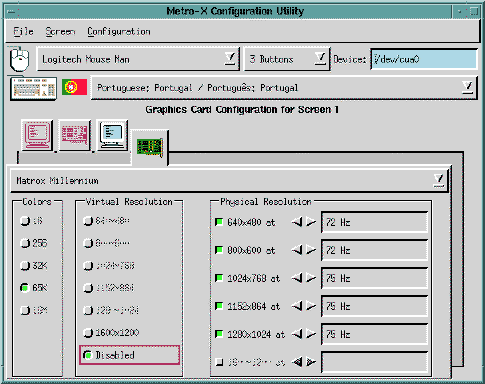This screenshot has width=485, height=384.
Task: Toggle 1024x768 physical resolution checkbox
Action: (x=219, y=278)
